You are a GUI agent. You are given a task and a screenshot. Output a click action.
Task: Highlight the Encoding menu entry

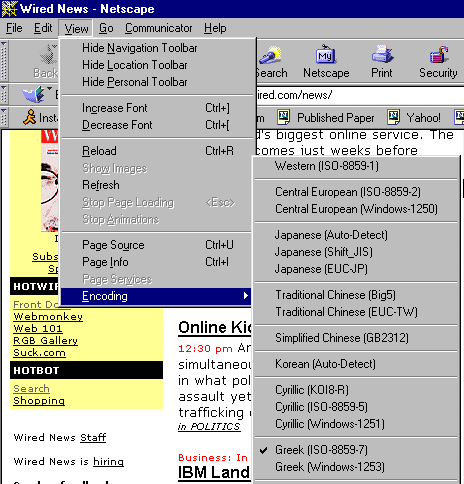(156, 296)
